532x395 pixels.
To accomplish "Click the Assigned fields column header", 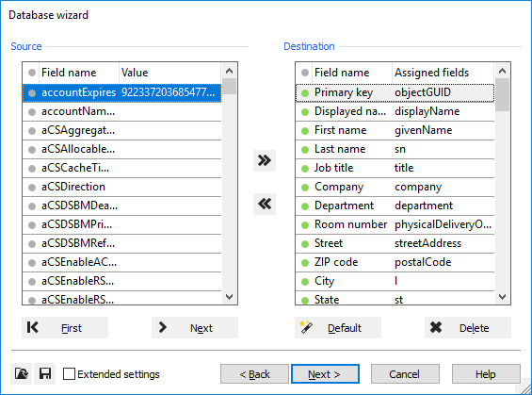I will point(443,73).
